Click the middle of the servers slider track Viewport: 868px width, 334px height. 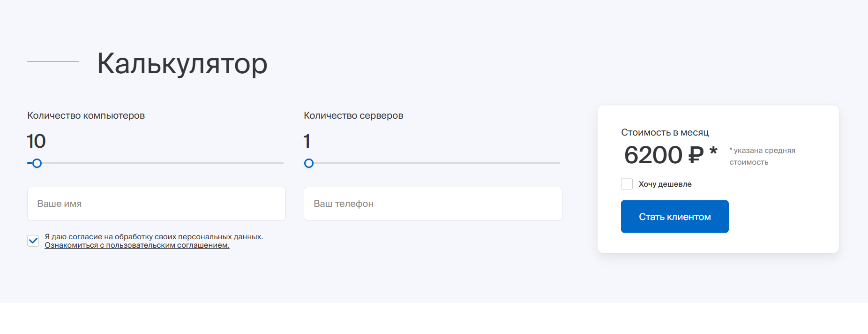coord(432,163)
